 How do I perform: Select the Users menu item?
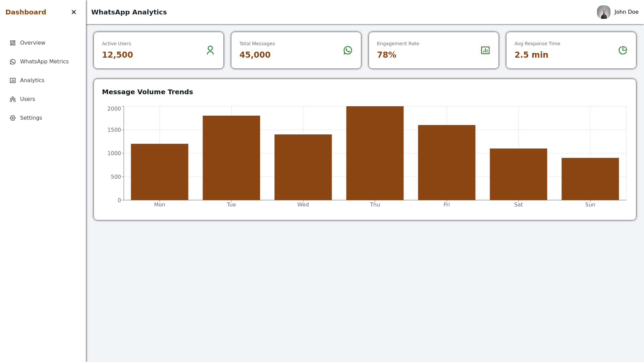tap(28, 99)
